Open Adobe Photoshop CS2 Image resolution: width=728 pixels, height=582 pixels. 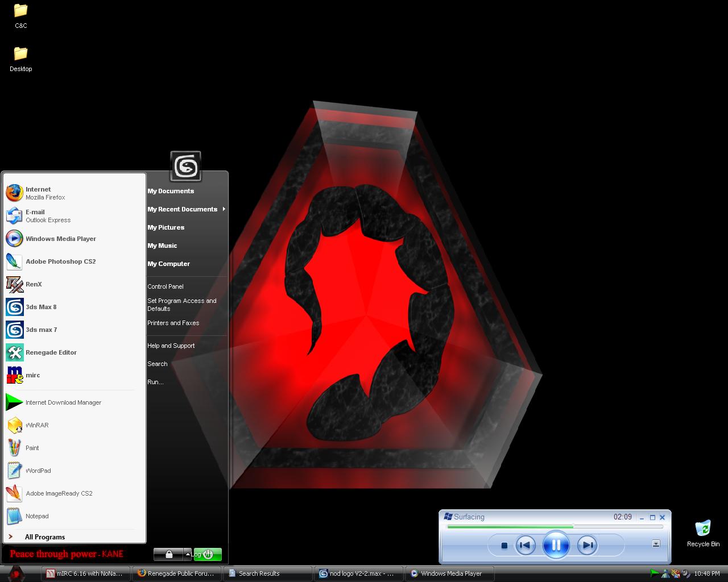(x=60, y=261)
